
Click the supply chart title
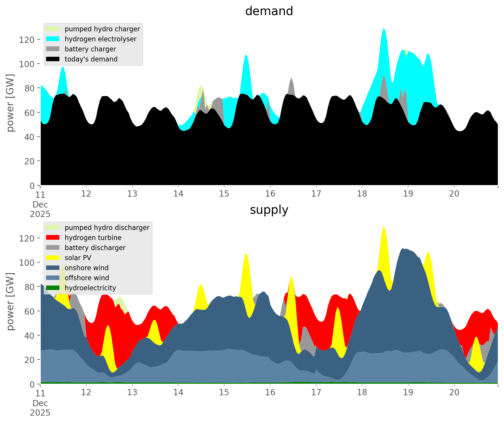269,210
